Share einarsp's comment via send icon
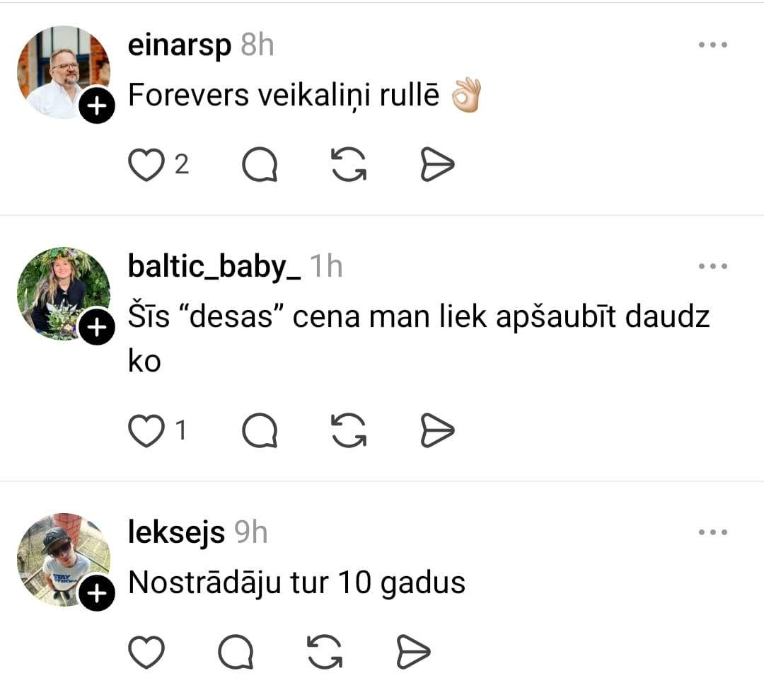Image resolution: width=764 pixels, height=700 pixels. [x=437, y=164]
